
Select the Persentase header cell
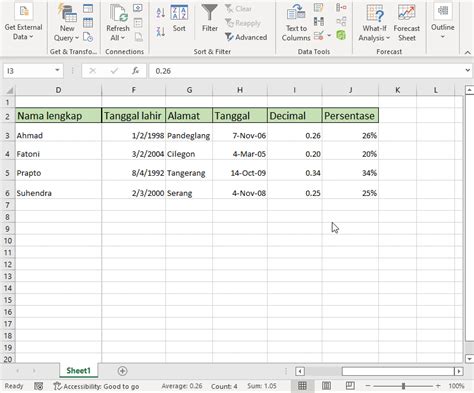[x=350, y=116]
